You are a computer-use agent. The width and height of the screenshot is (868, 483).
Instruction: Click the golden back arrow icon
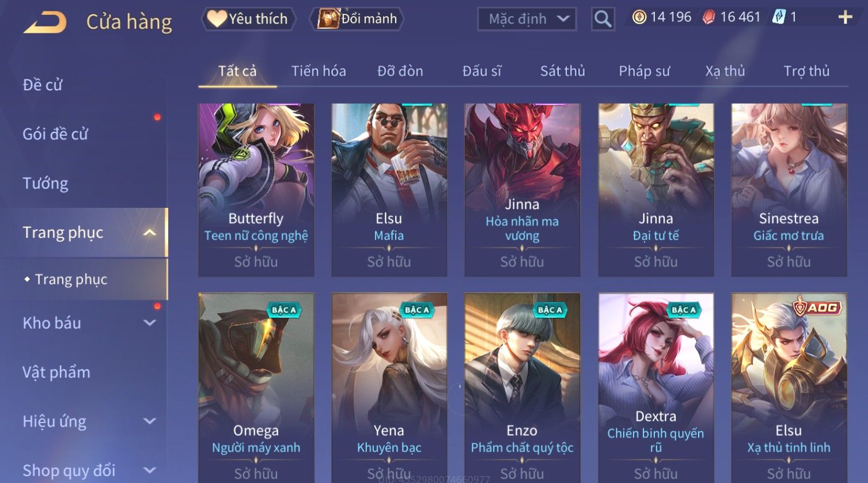pyautogui.click(x=46, y=22)
